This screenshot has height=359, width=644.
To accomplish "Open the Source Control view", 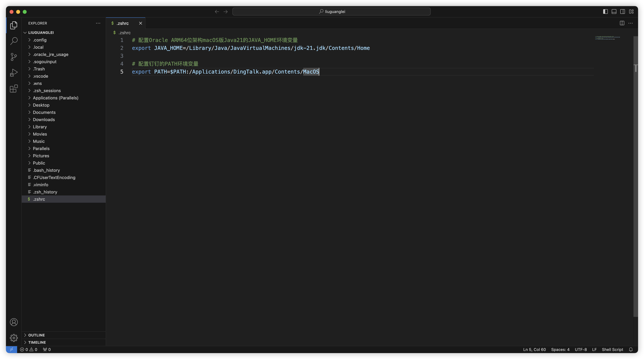I will 14,57.
